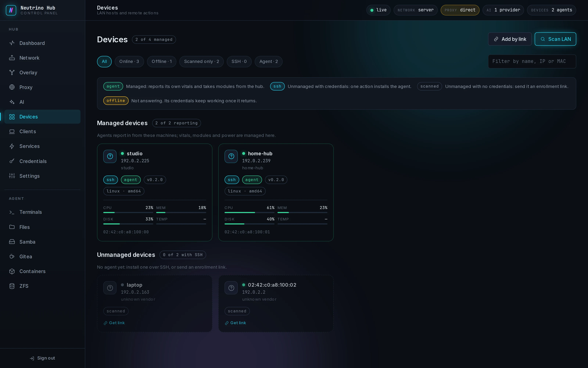The height and width of the screenshot is (368, 588).
Task: Select the All filter chip
Action: [104, 62]
